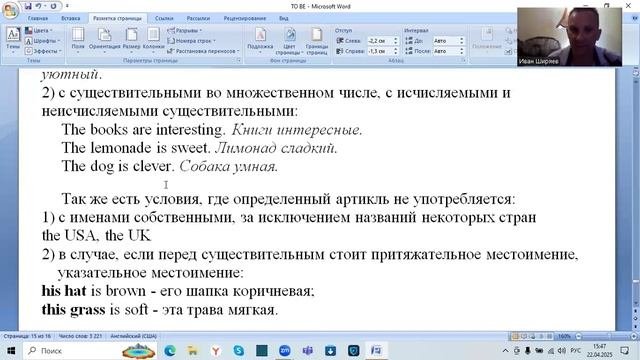Show hidden system tray icons
The width and height of the screenshot is (640, 360).
point(505,351)
